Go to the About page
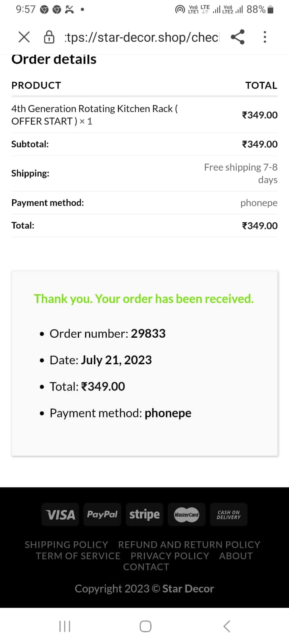Viewport: 289px width, 644px height. click(236, 556)
